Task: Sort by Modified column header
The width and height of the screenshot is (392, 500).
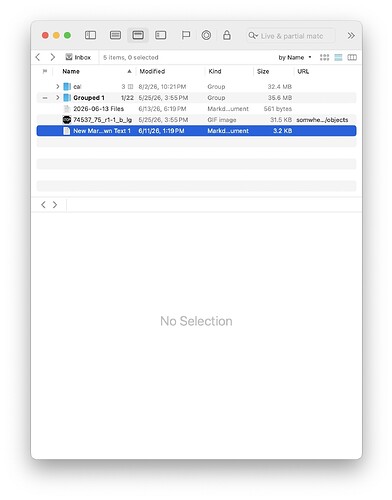Action: [152, 71]
